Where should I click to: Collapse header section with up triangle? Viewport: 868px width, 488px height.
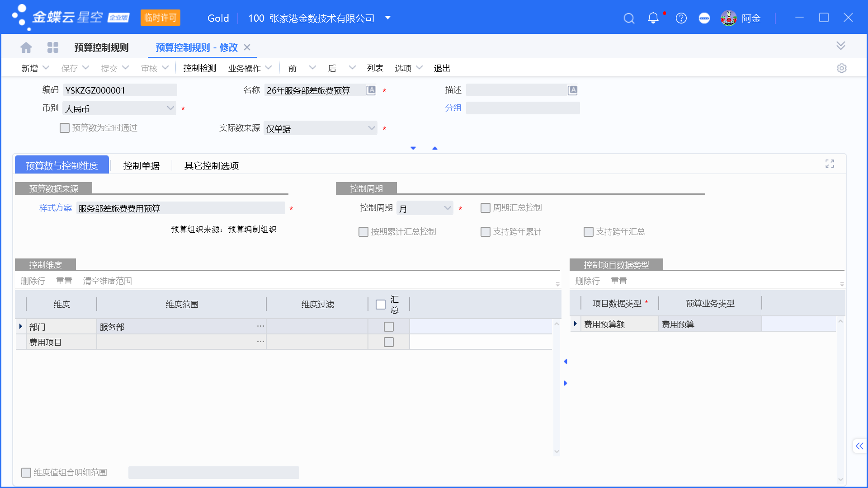coord(435,148)
